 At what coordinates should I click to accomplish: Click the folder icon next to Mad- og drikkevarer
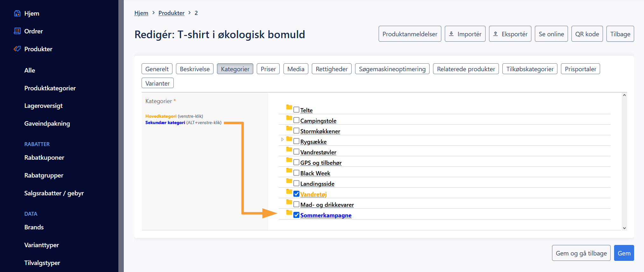coord(289,202)
